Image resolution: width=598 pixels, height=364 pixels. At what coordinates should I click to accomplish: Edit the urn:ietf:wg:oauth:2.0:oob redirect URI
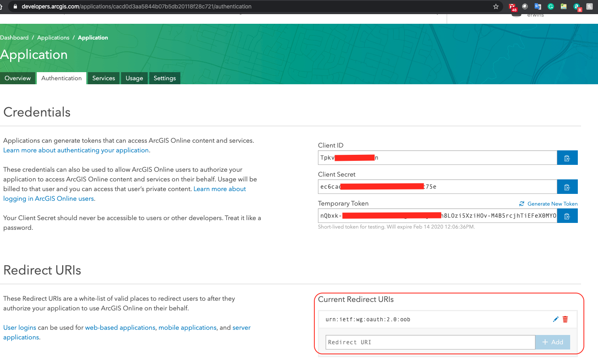click(556, 319)
